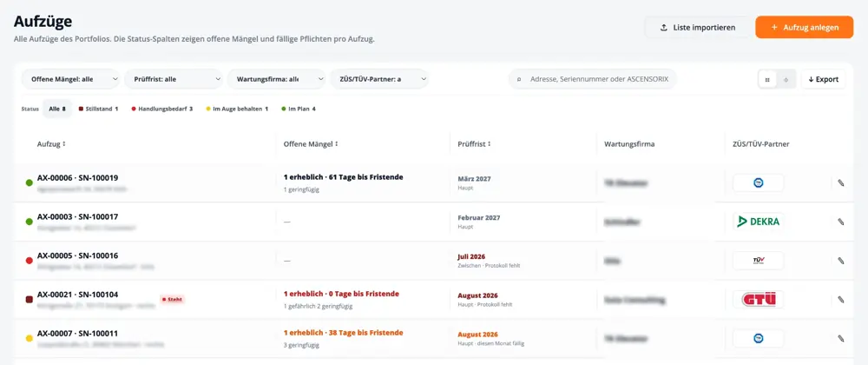This screenshot has height=365, width=868.
Task: Expand the Offene Mängel filter dropdown
Action: pos(70,79)
